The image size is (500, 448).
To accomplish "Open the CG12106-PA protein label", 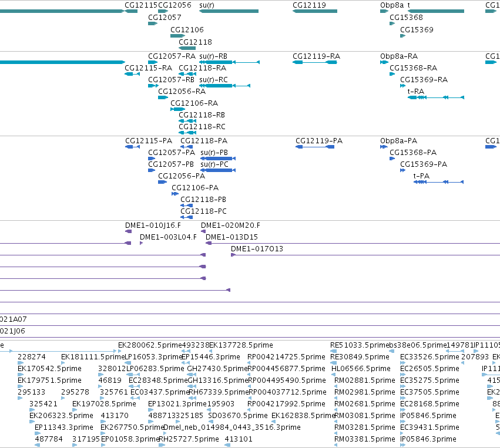I will point(195,188).
